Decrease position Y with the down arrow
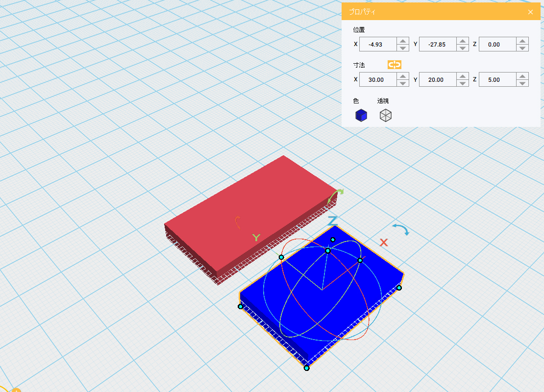The image size is (544, 392). (x=463, y=48)
